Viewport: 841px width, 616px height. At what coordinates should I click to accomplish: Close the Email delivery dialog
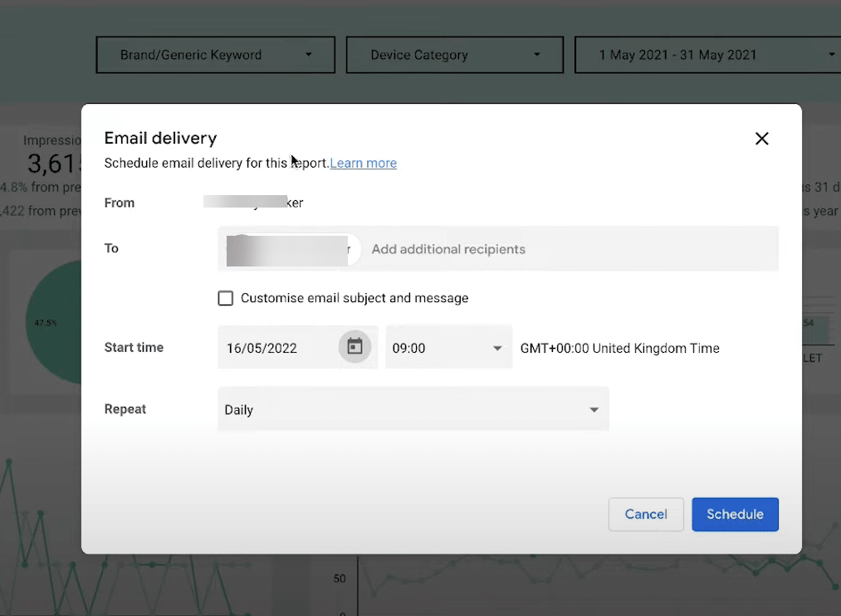click(761, 139)
